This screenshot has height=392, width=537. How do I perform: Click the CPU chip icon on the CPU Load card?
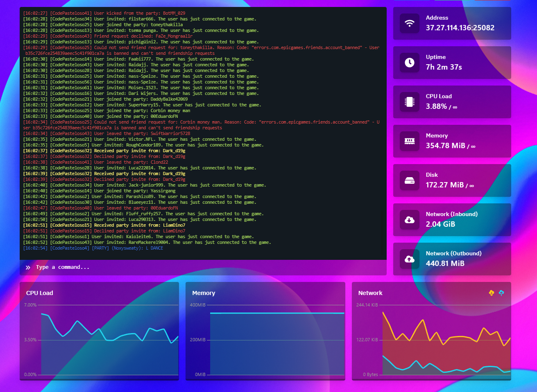(x=410, y=102)
